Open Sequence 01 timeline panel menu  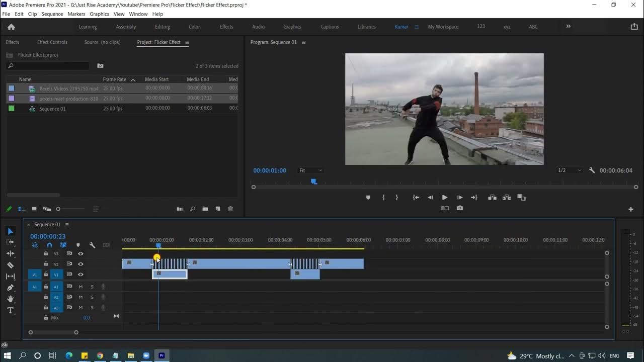coord(67,225)
